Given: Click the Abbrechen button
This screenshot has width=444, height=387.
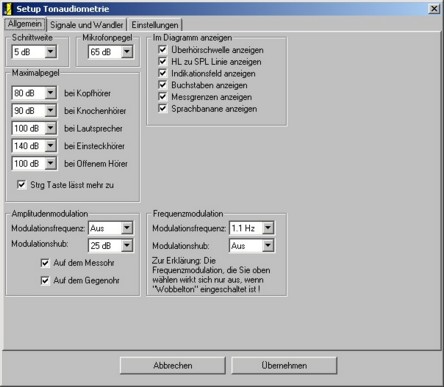Looking at the screenshot, I should pos(173,366).
